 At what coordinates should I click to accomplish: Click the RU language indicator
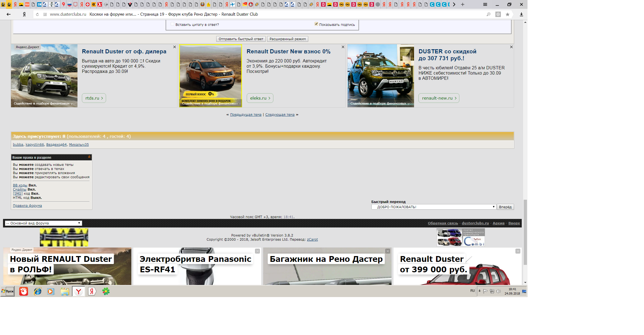pos(473,291)
